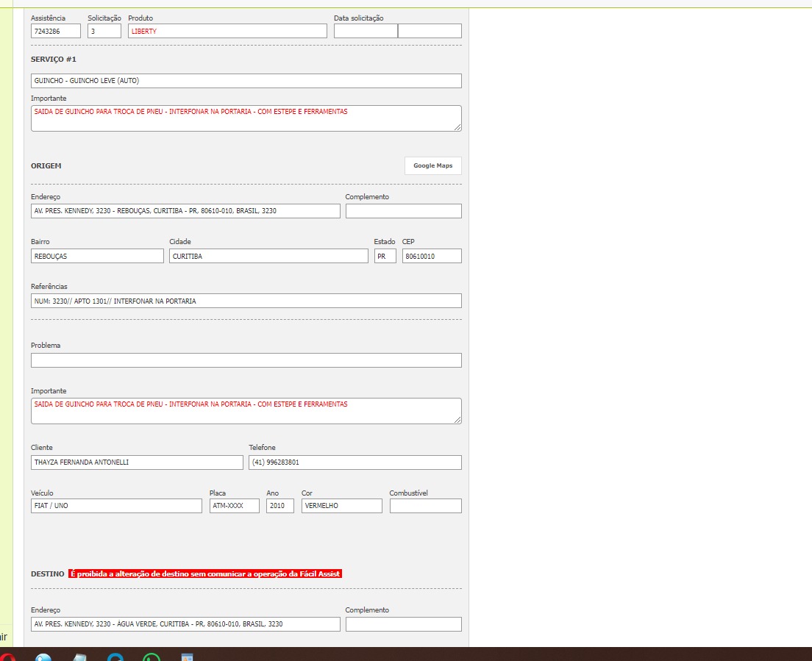
Task: Open WhatsApp from the taskbar
Action: coord(152,657)
